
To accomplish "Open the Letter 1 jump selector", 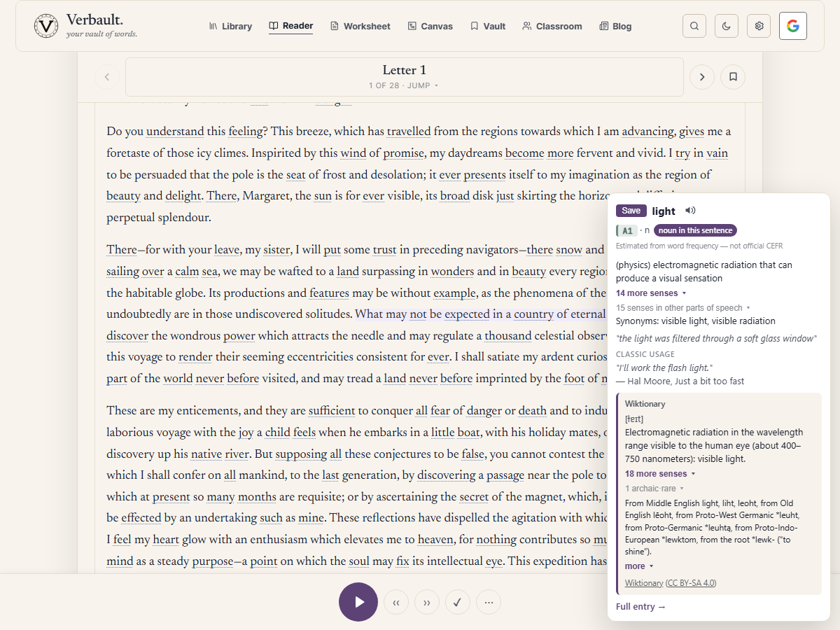I will pyautogui.click(x=404, y=77).
